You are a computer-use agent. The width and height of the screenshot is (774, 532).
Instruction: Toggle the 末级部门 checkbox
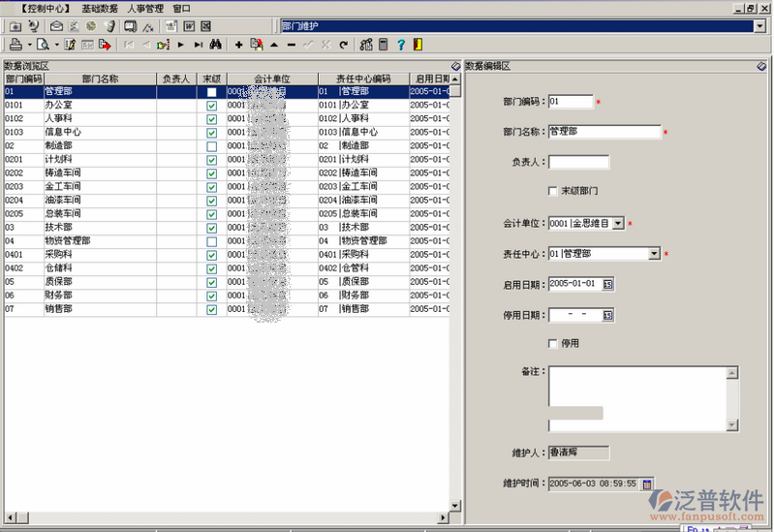click(553, 191)
